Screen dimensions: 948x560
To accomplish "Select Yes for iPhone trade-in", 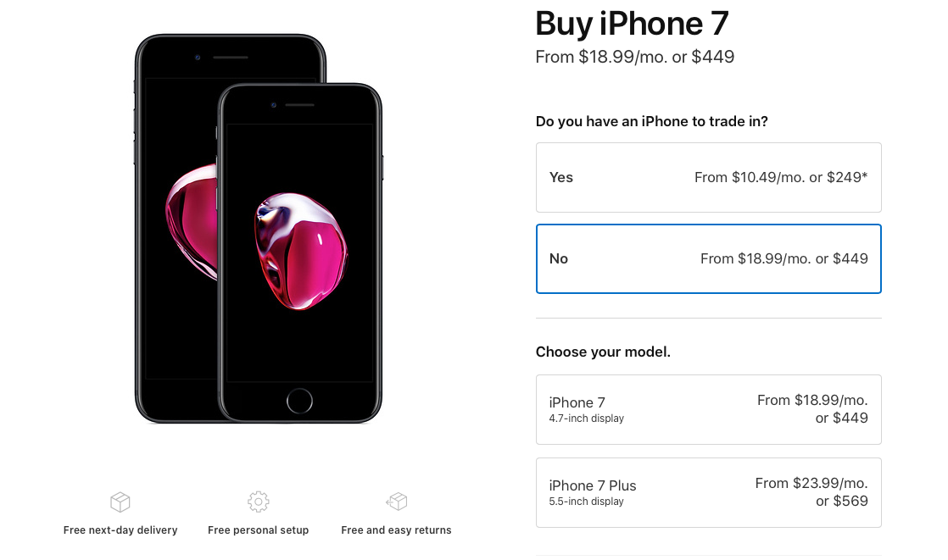I will (x=708, y=177).
